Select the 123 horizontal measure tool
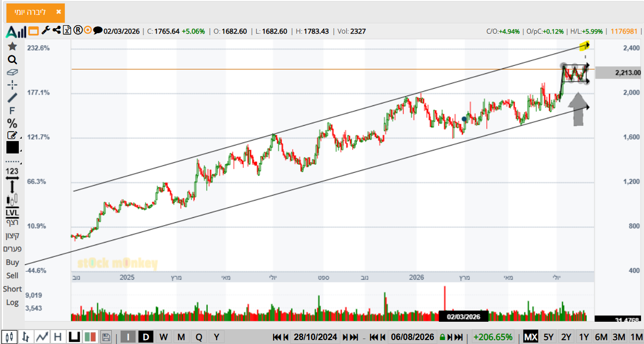Viewport: 644px width, 344px height. 12,173
